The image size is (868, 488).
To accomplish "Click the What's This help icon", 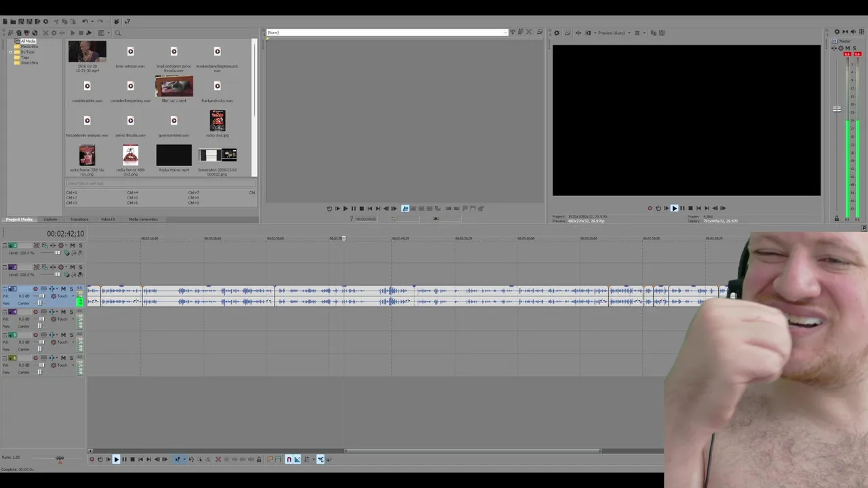I will (127, 22).
